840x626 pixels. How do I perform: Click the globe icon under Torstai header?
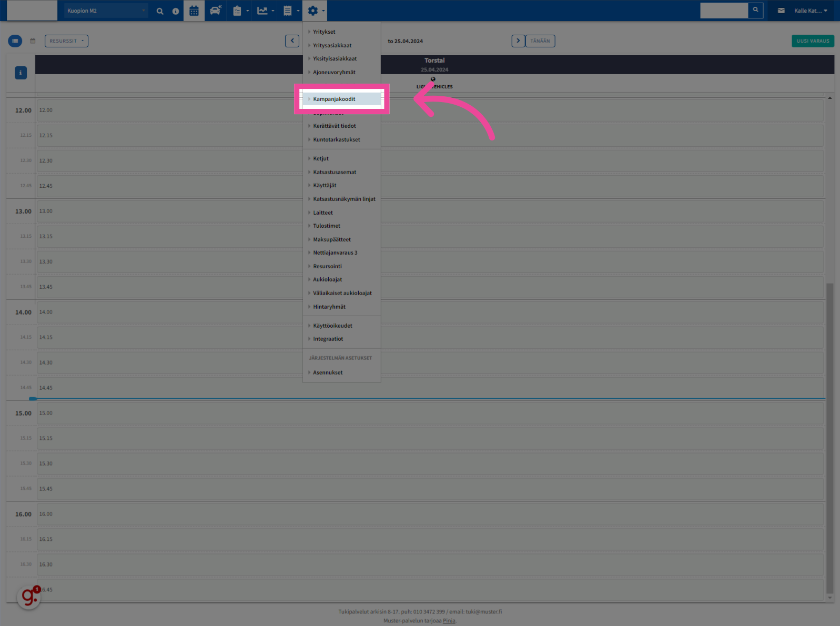tap(433, 79)
